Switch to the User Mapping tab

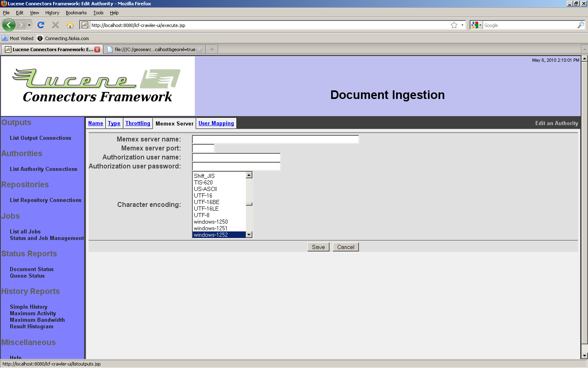click(216, 123)
